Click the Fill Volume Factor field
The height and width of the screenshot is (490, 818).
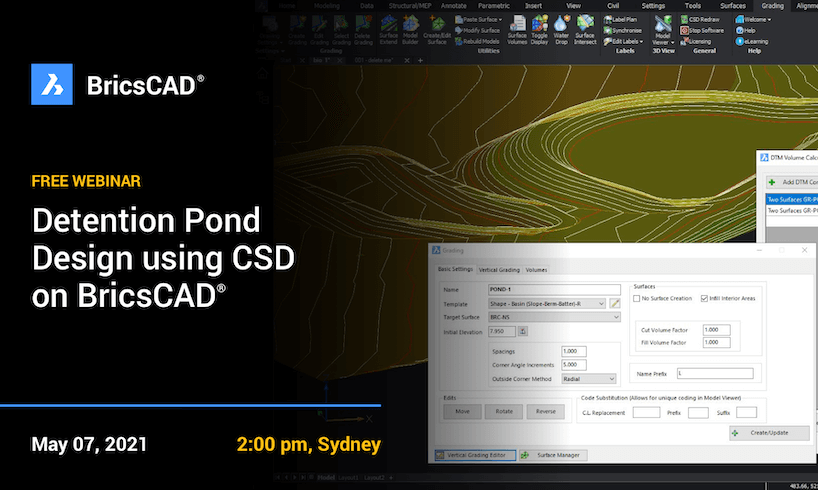[x=716, y=342]
